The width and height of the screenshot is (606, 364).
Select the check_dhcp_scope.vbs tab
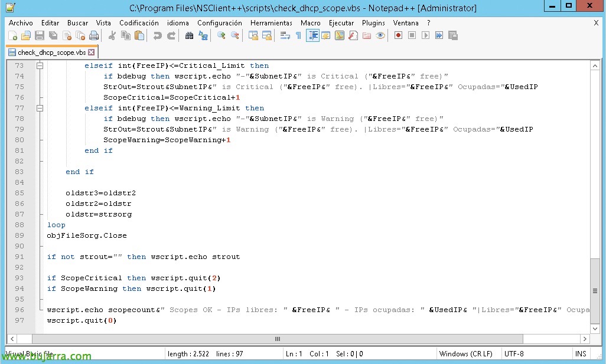[52, 53]
